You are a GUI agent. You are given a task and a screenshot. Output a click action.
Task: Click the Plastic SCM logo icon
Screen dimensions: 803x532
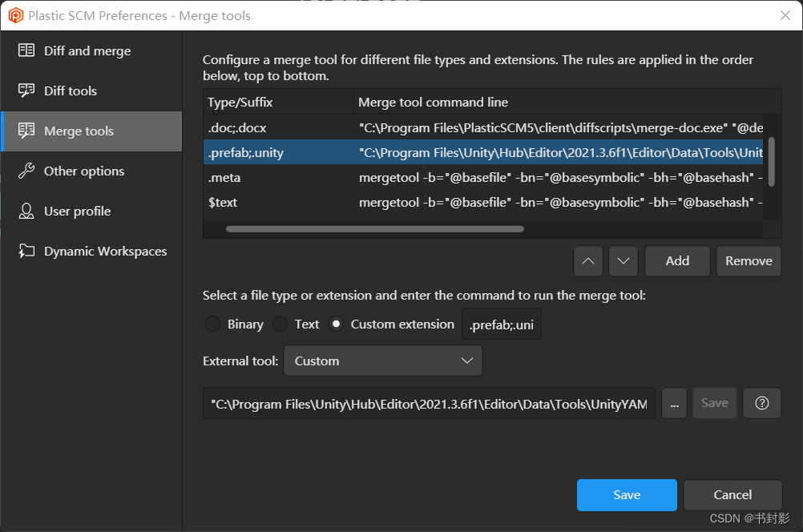[x=16, y=15]
